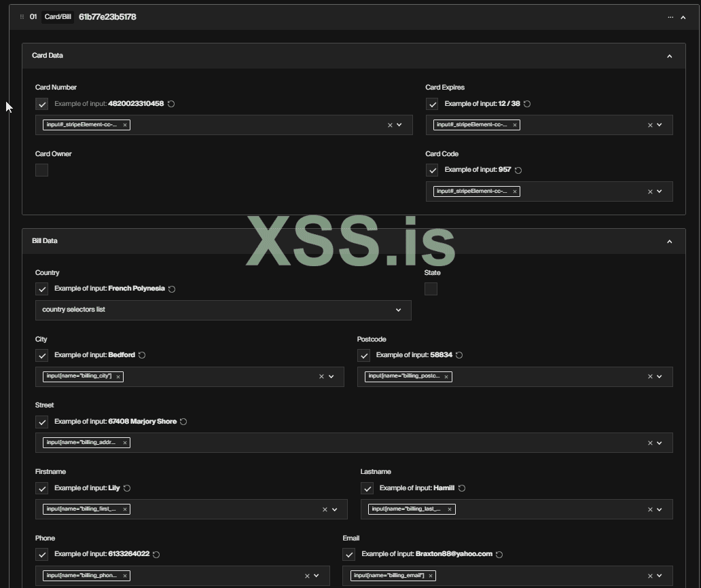701x588 pixels.
Task: Expand the Card Code selector dropdown arrow
Action: 660,191
